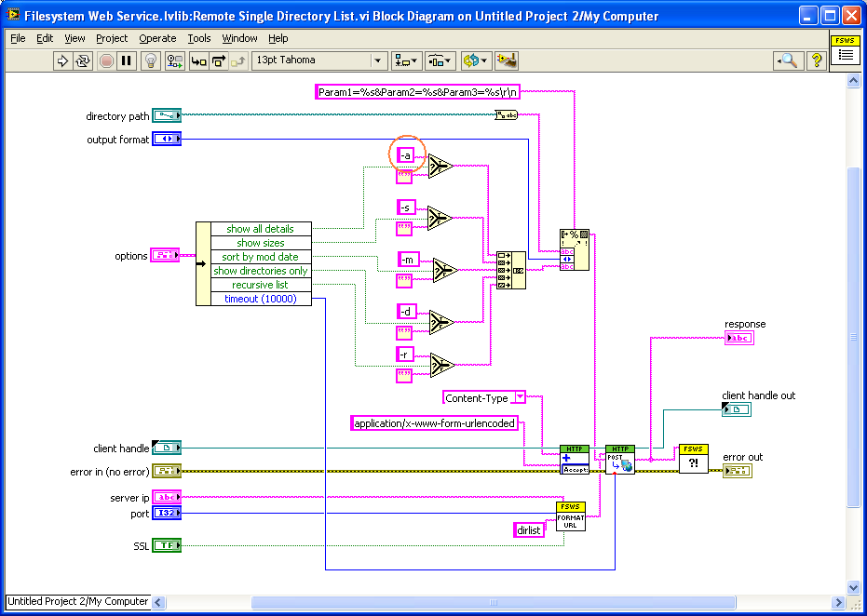Open the Project menu
This screenshot has width=867, height=616.
[112, 38]
